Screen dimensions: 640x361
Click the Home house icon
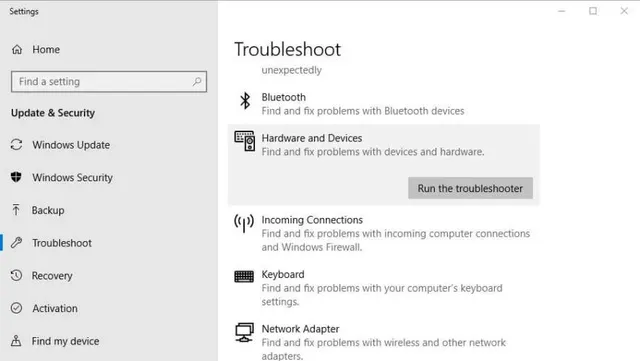(17, 49)
